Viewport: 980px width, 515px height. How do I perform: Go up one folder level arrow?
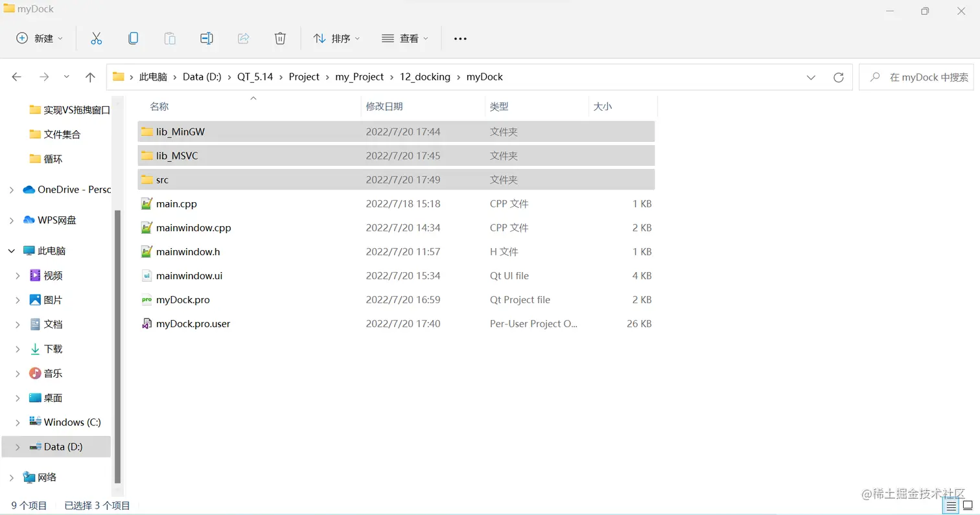coord(90,77)
